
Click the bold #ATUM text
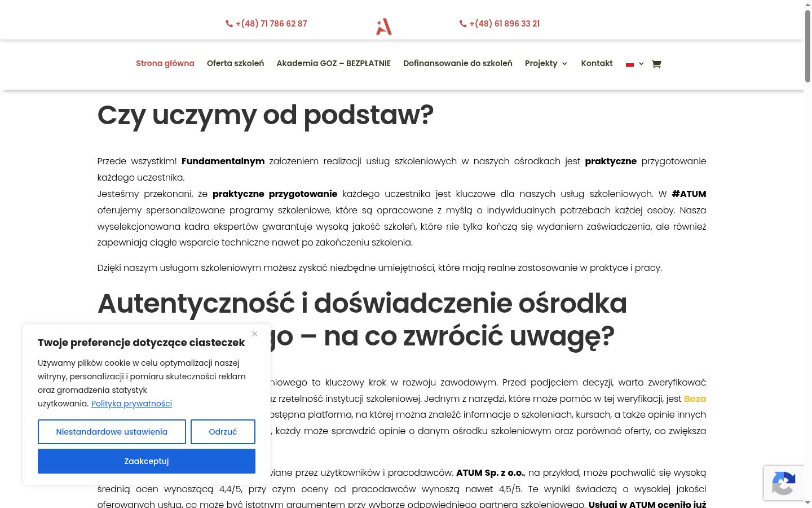[x=689, y=194]
